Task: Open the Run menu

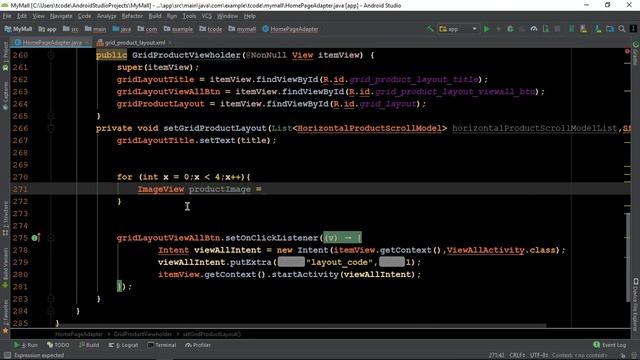Action: 172,16
